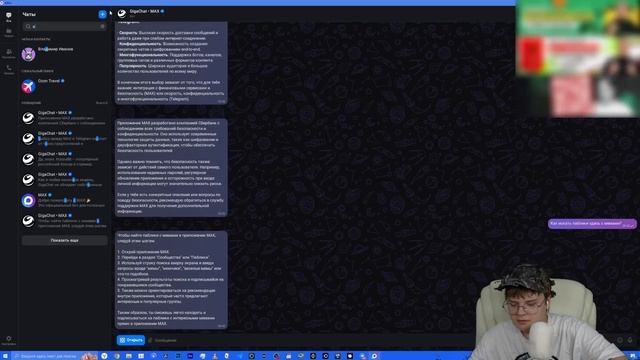The height and width of the screenshot is (360, 640).
Task: Click the 'Показать еще' button
Action: (64, 240)
